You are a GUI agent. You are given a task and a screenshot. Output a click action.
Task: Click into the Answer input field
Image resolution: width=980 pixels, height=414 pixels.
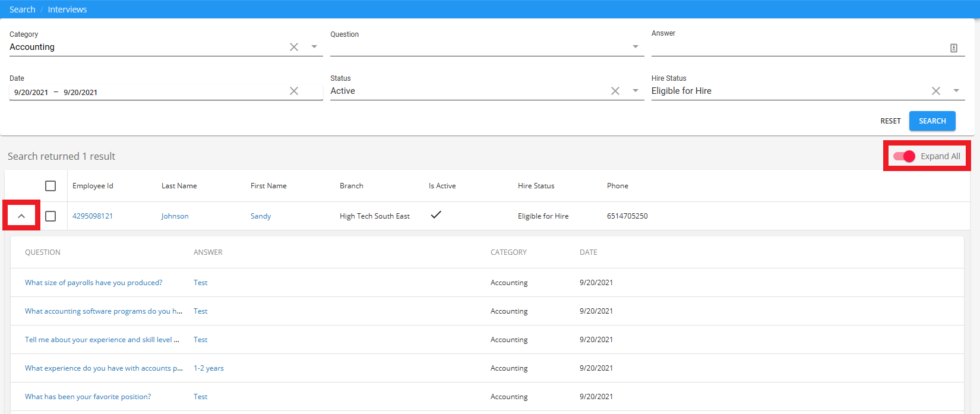(796, 48)
